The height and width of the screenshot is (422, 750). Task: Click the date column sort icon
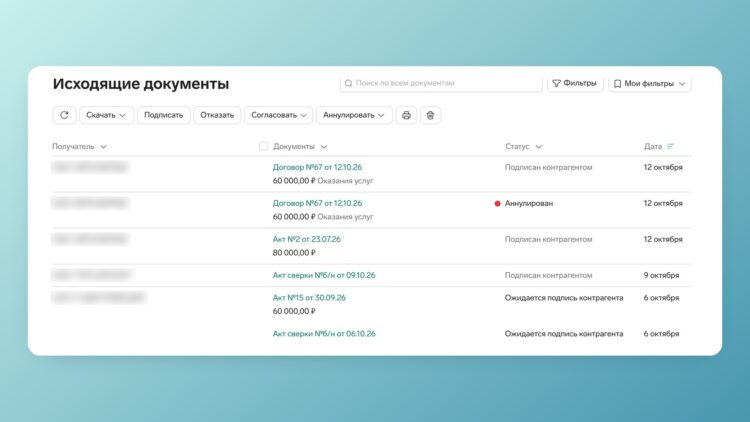671,146
